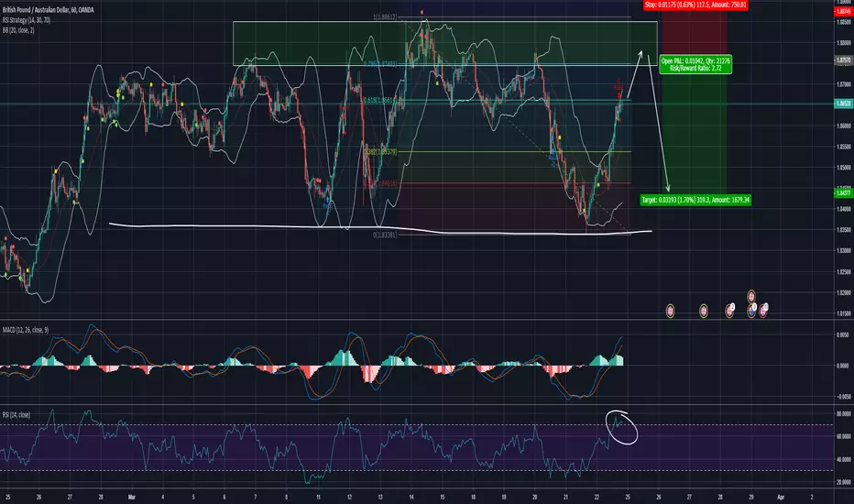Select the BB (20, close, 2) indicator label
The width and height of the screenshot is (854, 504).
point(18,30)
